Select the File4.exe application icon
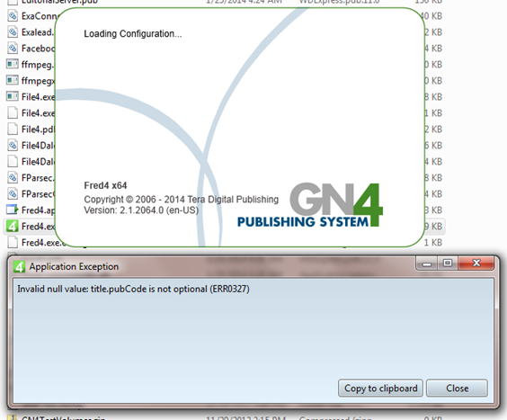 point(13,96)
